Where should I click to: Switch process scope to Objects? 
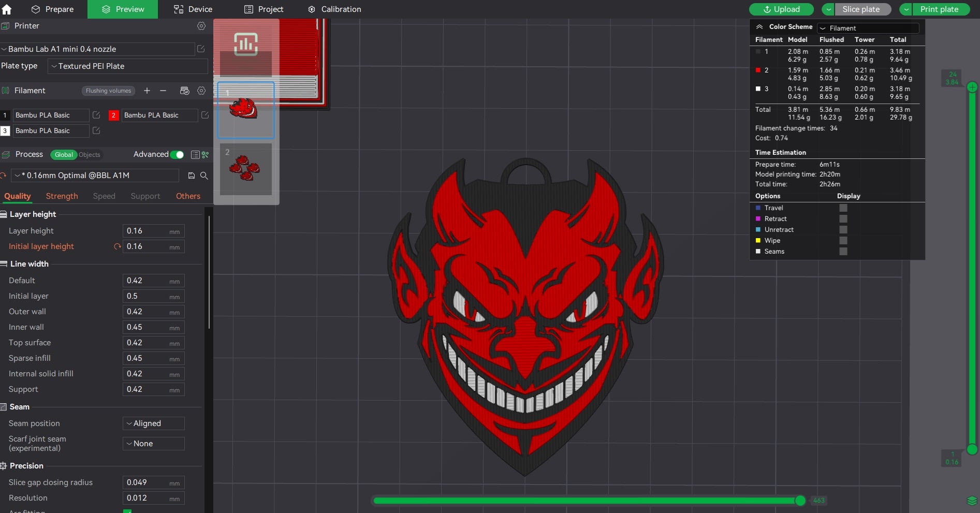tap(90, 155)
